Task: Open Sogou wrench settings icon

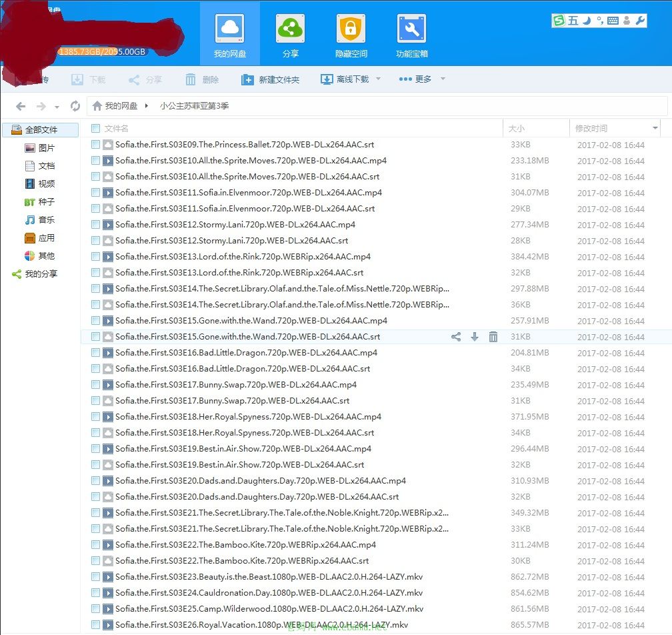Action: [640, 21]
